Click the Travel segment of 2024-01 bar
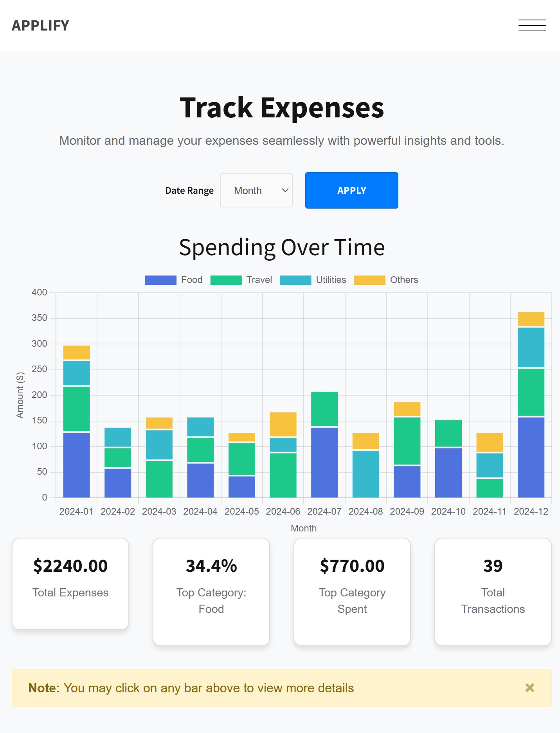Image resolution: width=560 pixels, height=733 pixels. coord(76,409)
